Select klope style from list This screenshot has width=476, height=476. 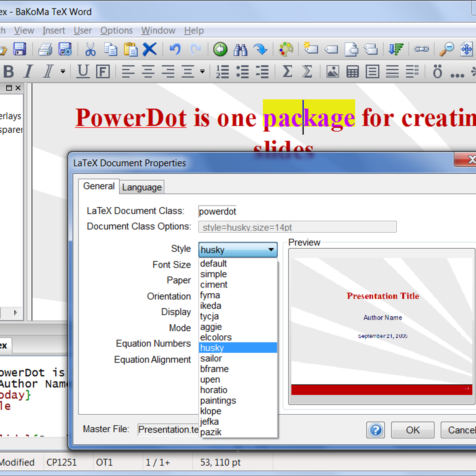[238, 411]
